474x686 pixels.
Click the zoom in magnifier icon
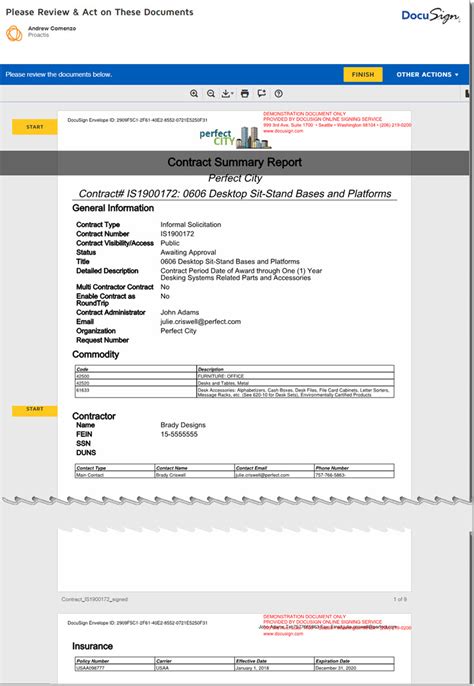coord(194,94)
